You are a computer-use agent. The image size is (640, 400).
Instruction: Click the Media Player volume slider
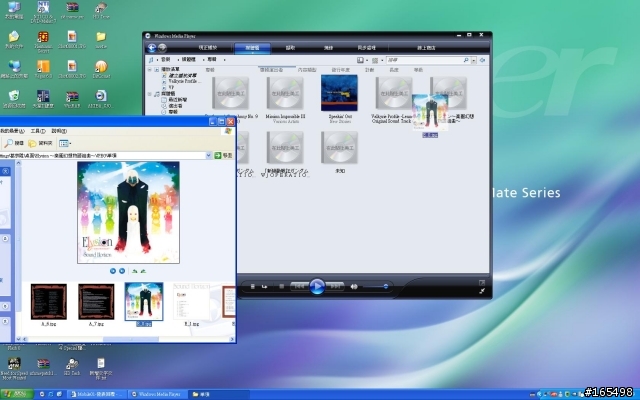[x=375, y=287]
